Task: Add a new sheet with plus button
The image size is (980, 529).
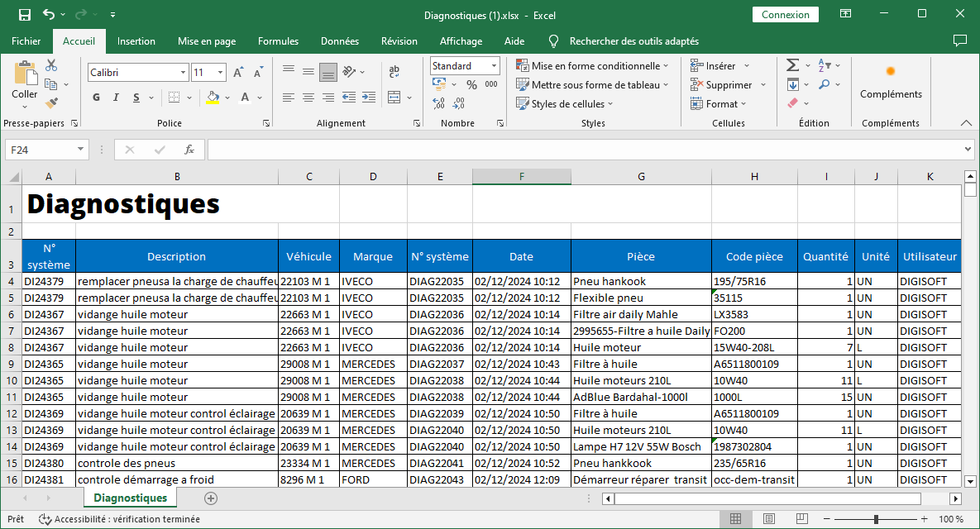Action: pyautogui.click(x=211, y=498)
